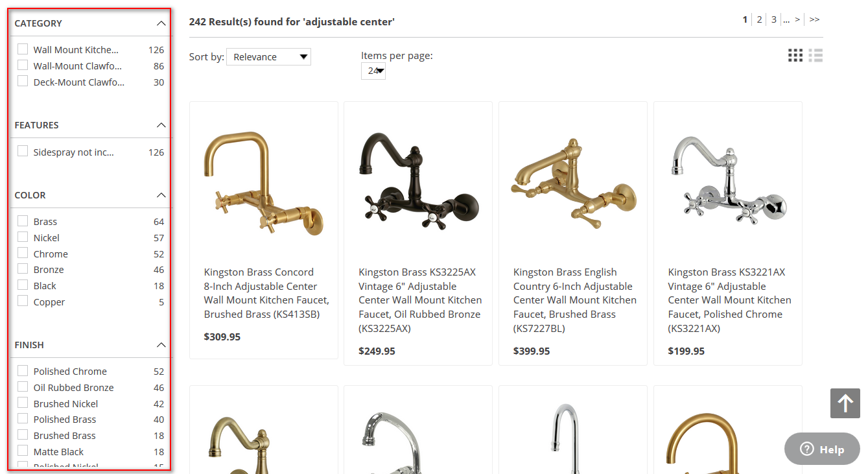Collapse the Features filter section
This screenshot has width=868, height=474.
pos(161,125)
